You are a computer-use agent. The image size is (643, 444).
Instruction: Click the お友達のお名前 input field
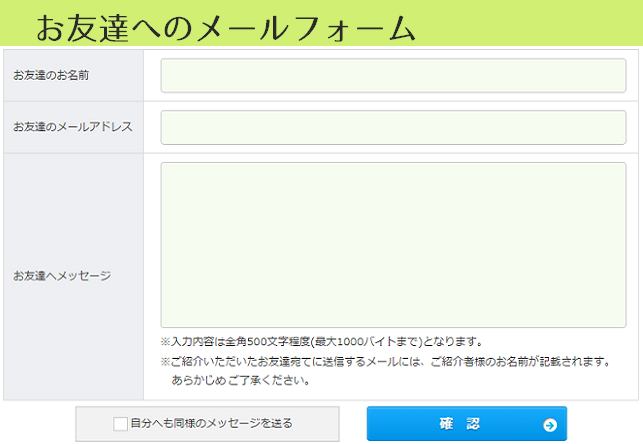point(393,75)
